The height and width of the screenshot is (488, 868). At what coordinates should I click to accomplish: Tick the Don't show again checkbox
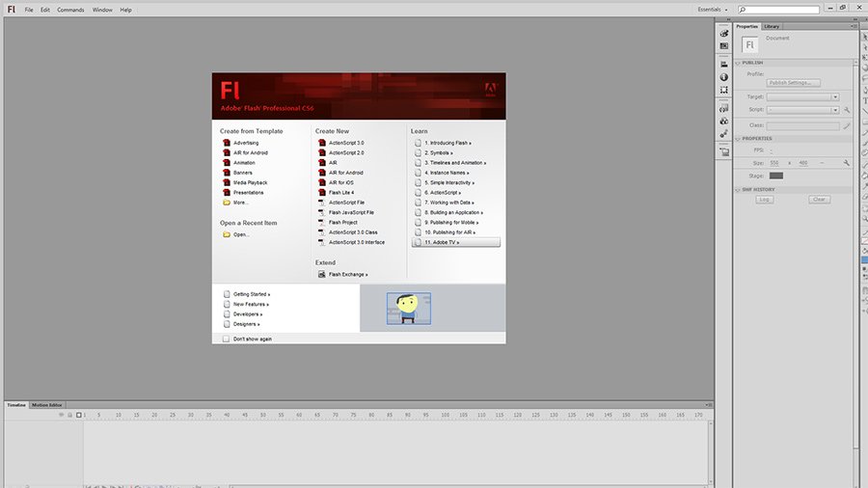click(x=226, y=339)
